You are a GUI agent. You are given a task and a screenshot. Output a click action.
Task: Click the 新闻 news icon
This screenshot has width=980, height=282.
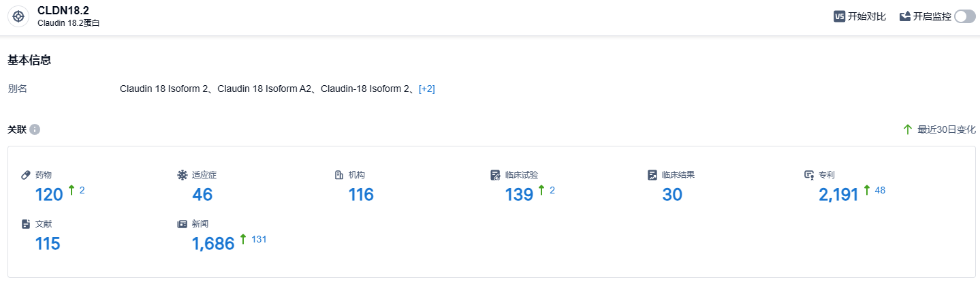coord(182,224)
